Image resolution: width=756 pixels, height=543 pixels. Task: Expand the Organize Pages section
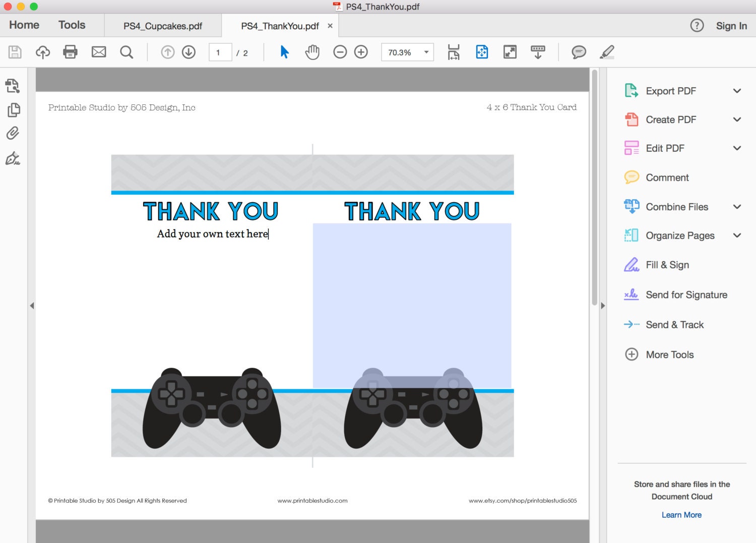pos(737,235)
